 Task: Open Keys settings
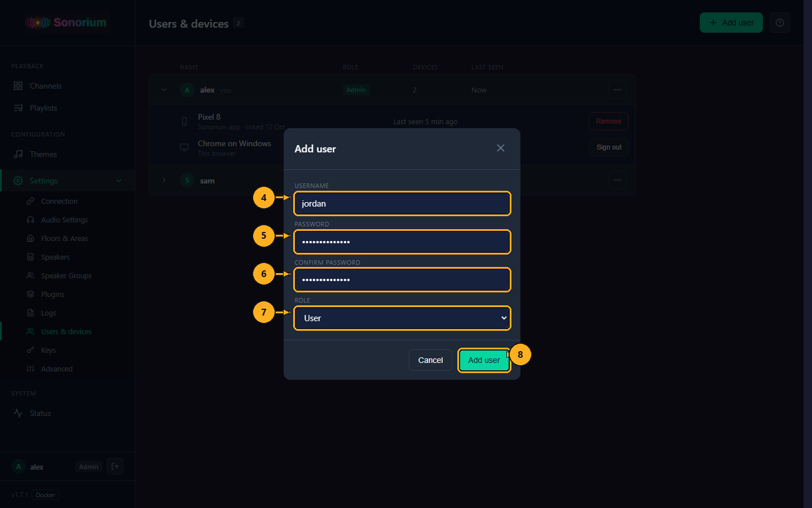point(67,350)
